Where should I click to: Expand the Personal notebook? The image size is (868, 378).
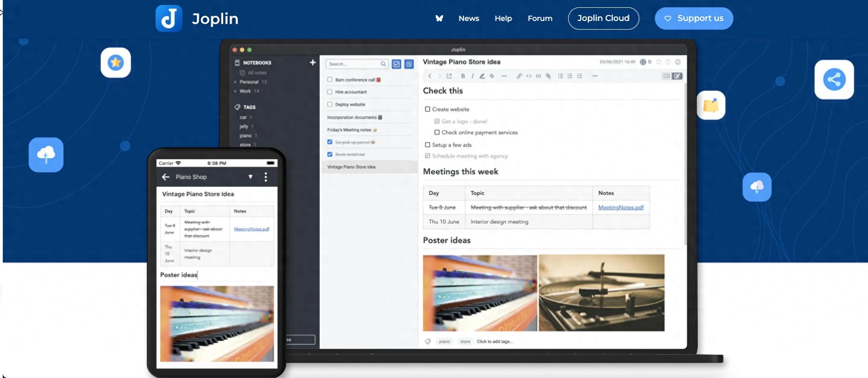[x=235, y=82]
